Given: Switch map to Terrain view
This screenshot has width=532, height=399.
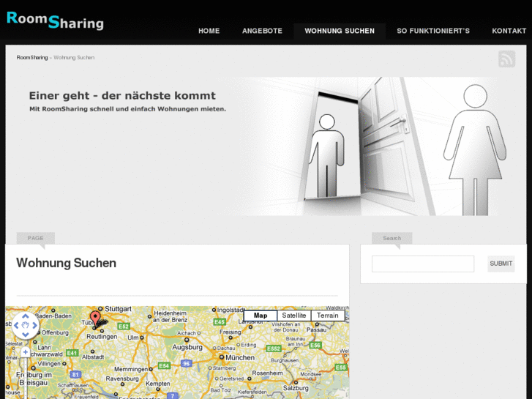Looking at the screenshot, I should click(328, 316).
